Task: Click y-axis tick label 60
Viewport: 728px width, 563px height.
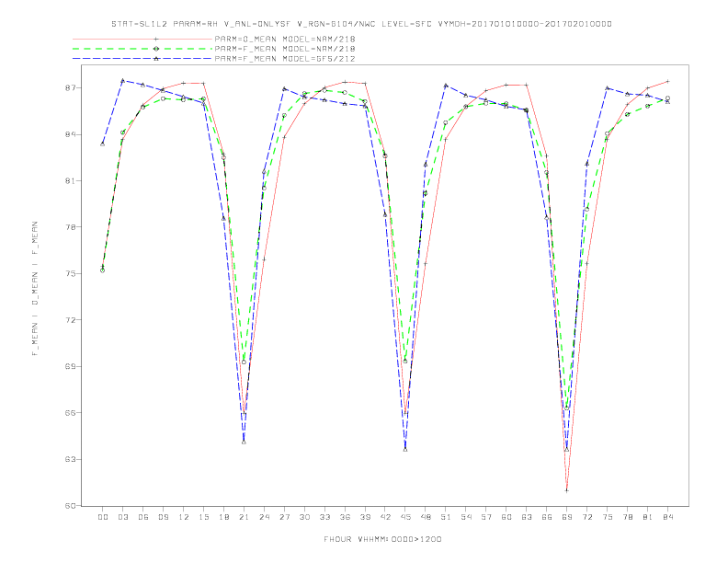Action: 71,505
